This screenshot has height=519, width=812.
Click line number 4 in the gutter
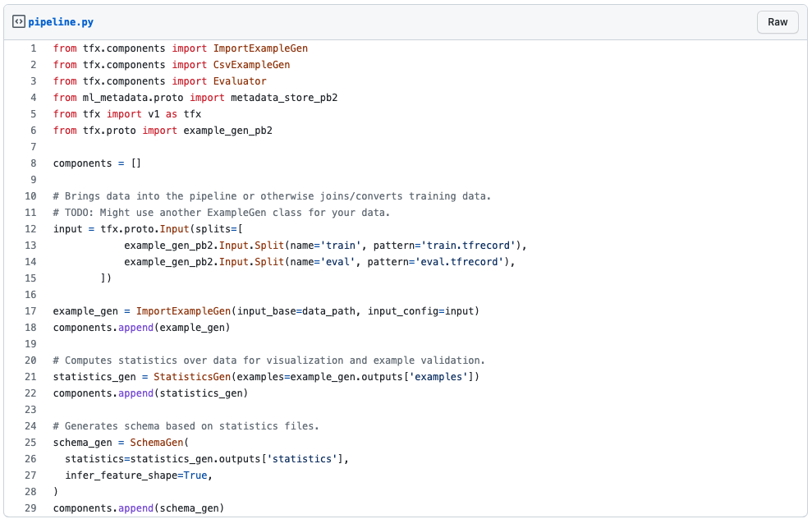33,98
